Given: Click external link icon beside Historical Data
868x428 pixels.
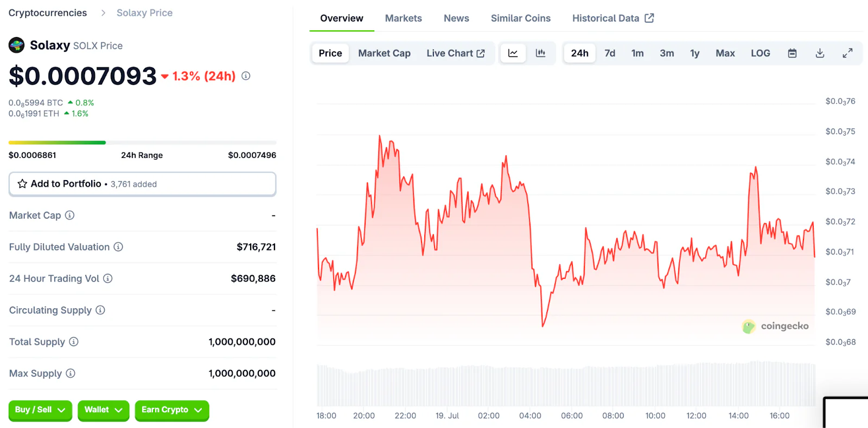Looking at the screenshot, I should (x=649, y=18).
